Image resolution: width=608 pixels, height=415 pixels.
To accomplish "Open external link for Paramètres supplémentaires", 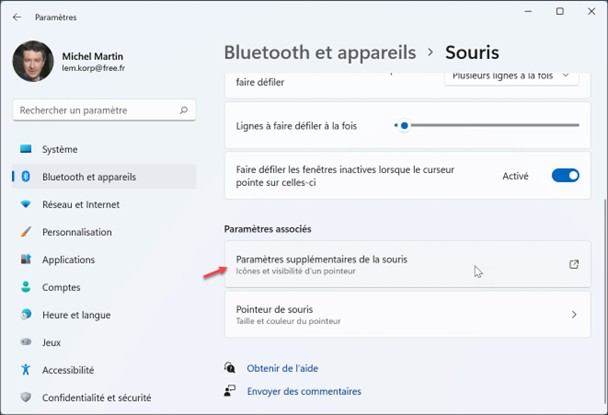I will [x=574, y=264].
